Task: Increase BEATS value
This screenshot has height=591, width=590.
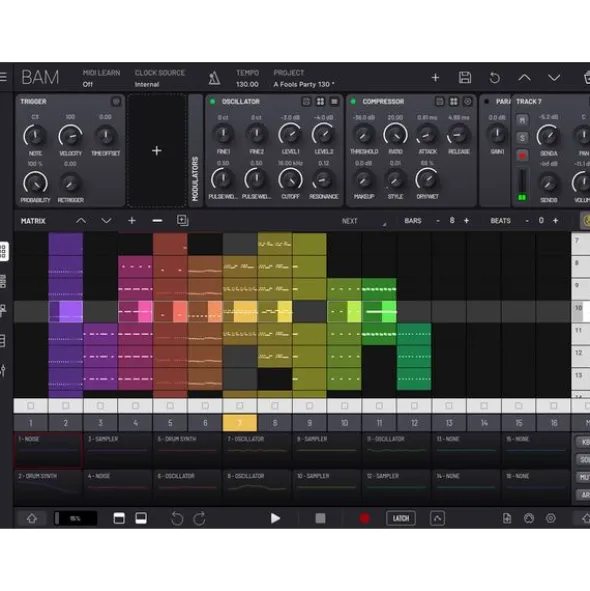Action: pyautogui.click(x=555, y=221)
